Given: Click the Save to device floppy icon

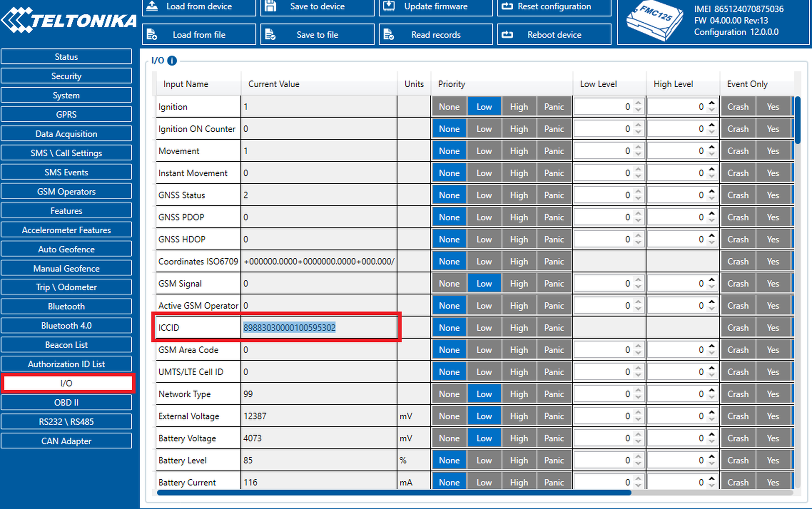Looking at the screenshot, I should [x=270, y=6].
